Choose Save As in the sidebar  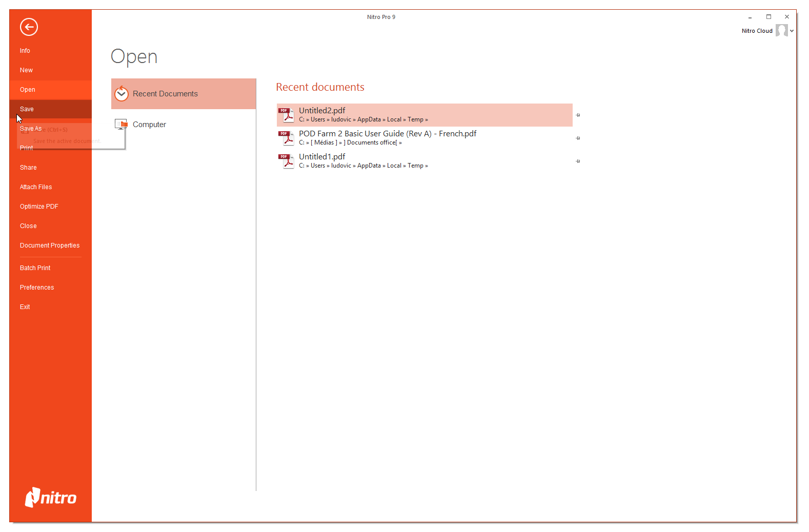[50, 129]
